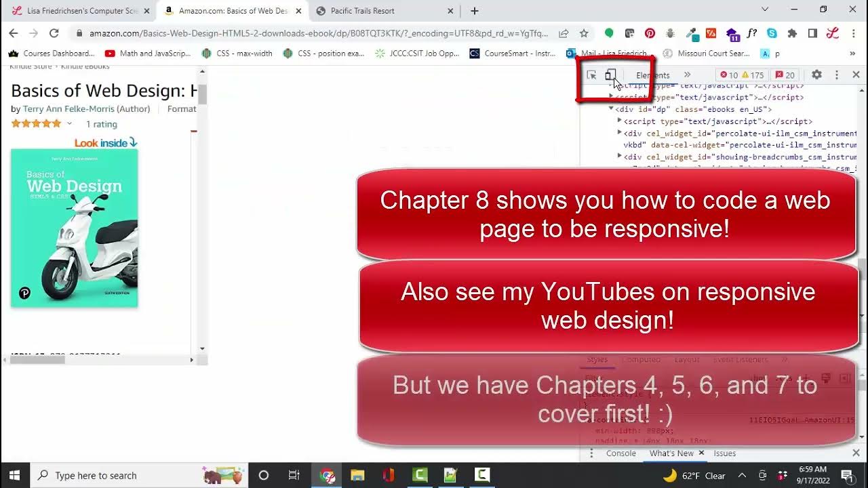This screenshot has width=868, height=488.
Task: Open the What's New drawer tab
Action: pos(671,453)
